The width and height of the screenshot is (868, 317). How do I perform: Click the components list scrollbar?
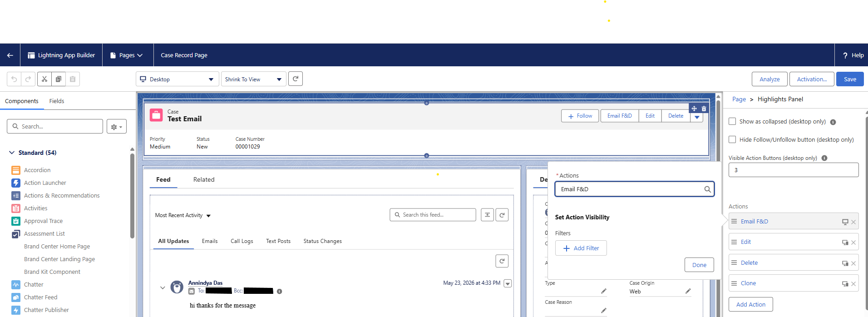132,195
